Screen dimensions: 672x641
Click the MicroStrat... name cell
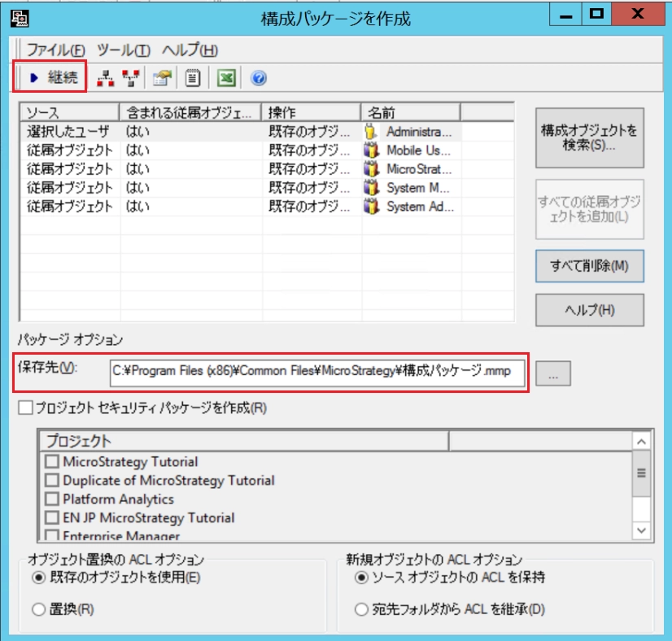(x=419, y=169)
